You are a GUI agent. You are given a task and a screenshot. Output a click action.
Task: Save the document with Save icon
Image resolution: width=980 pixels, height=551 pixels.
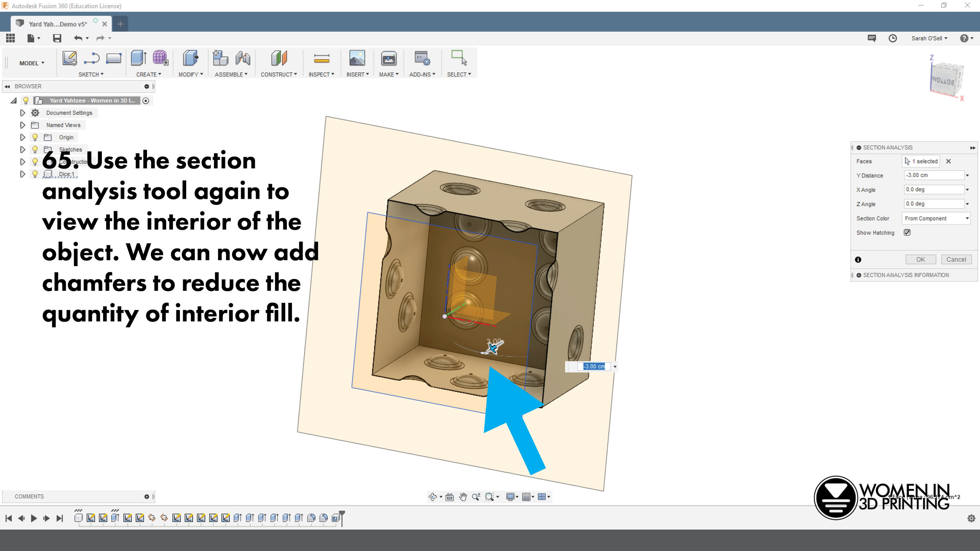click(57, 38)
